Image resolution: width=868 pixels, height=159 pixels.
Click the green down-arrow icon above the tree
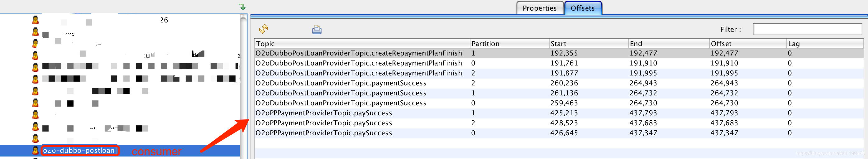click(x=242, y=7)
